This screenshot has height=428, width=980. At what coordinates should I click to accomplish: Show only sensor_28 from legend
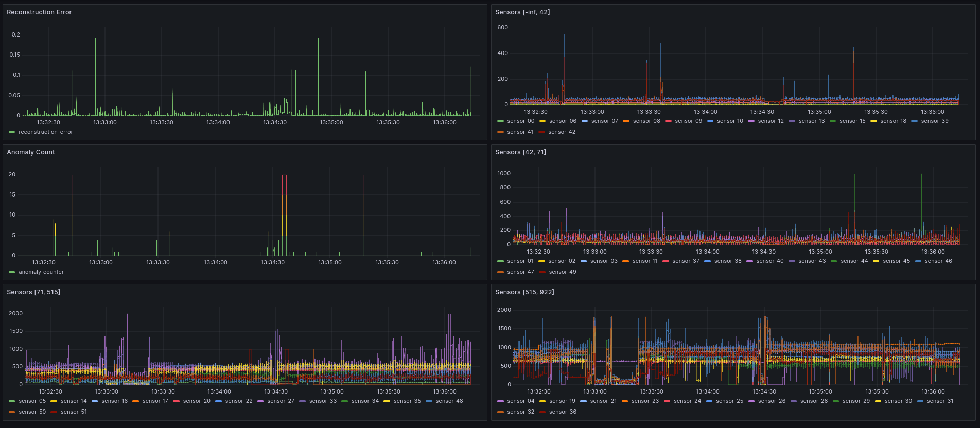tap(814, 401)
